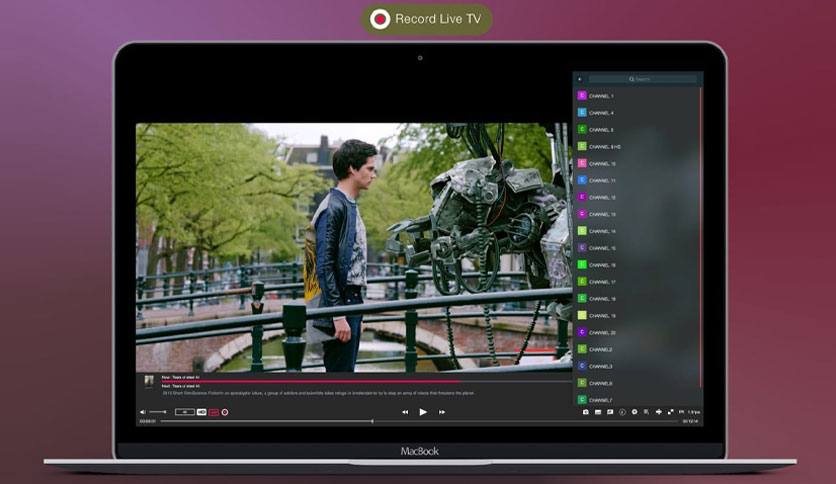Click the volume speaker icon
The width and height of the screenshot is (836, 484).
pyautogui.click(x=142, y=412)
